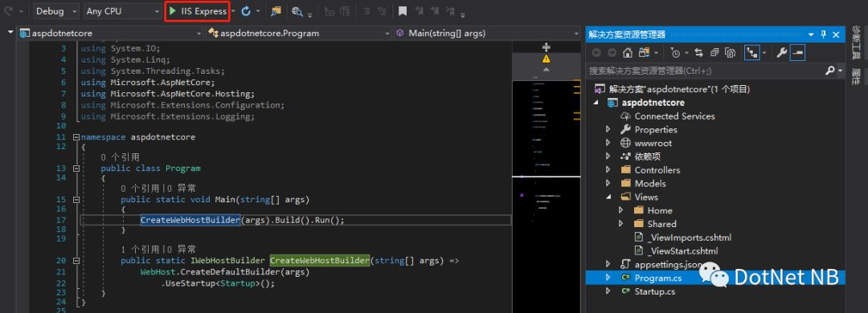Start debugging with IIS Express
This screenshot has height=313, width=868.
pyautogui.click(x=197, y=11)
